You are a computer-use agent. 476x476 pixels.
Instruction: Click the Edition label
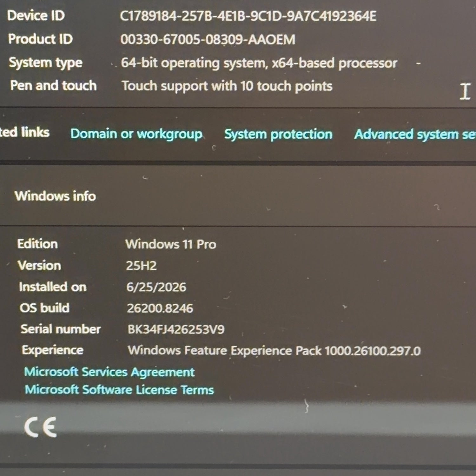click(37, 244)
